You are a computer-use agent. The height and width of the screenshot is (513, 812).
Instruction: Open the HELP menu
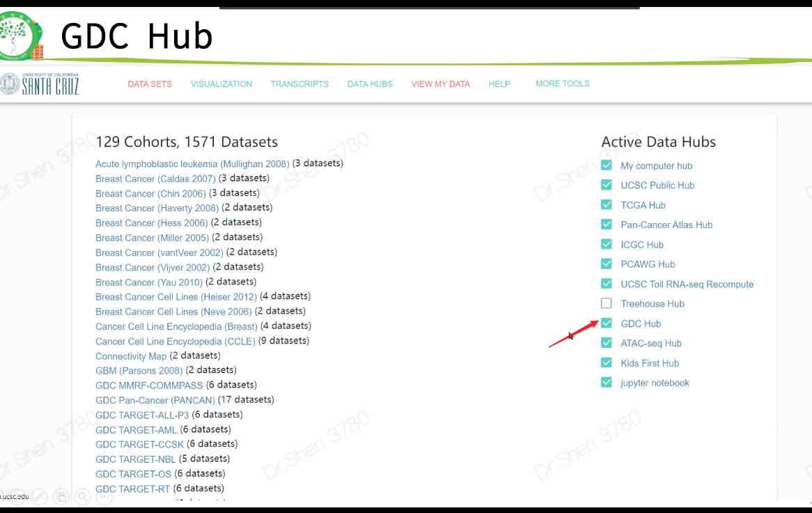[x=499, y=84]
